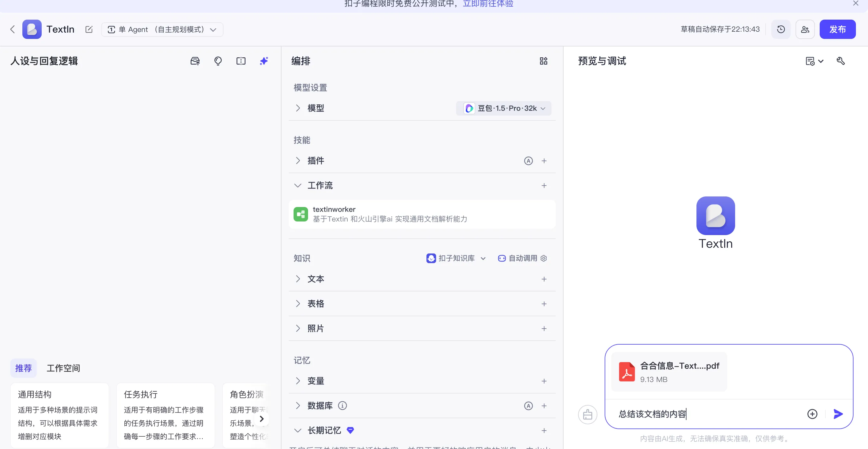The width and height of the screenshot is (868, 449).
Task: Select the 通用结构 prompt template card
Action: coord(59,415)
